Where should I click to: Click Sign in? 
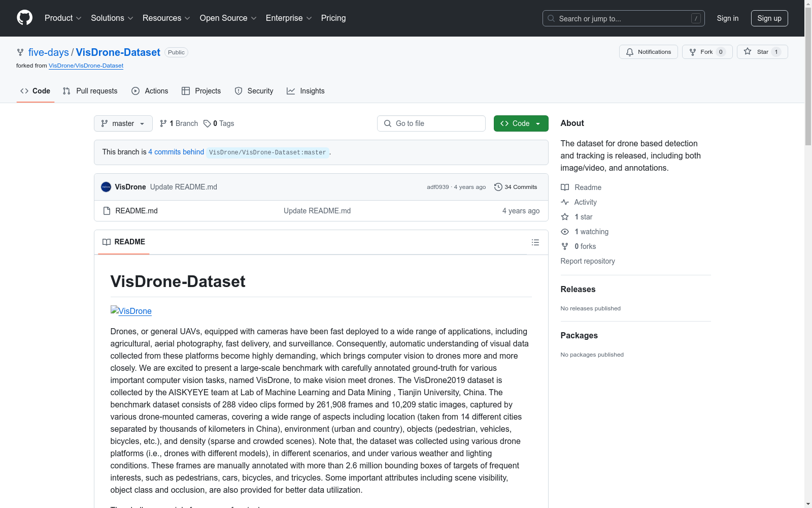[x=727, y=18]
